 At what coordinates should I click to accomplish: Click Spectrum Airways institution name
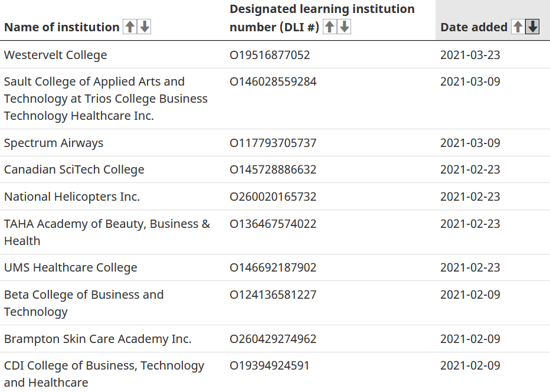(x=54, y=143)
